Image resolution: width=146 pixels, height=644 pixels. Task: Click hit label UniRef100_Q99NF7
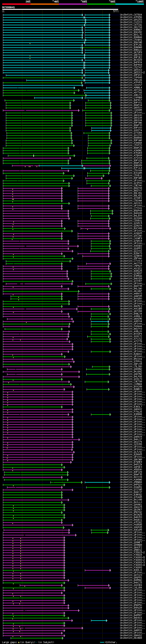(131, 542)
